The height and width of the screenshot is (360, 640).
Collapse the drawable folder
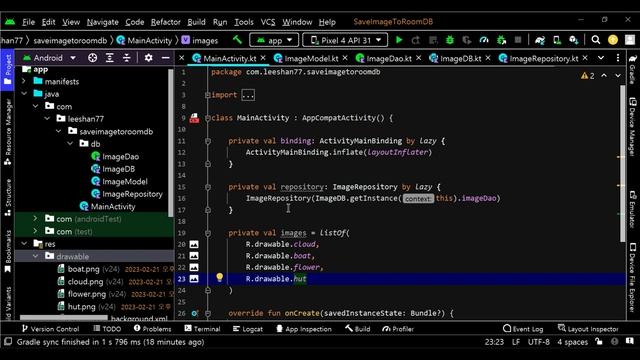(36, 256)
